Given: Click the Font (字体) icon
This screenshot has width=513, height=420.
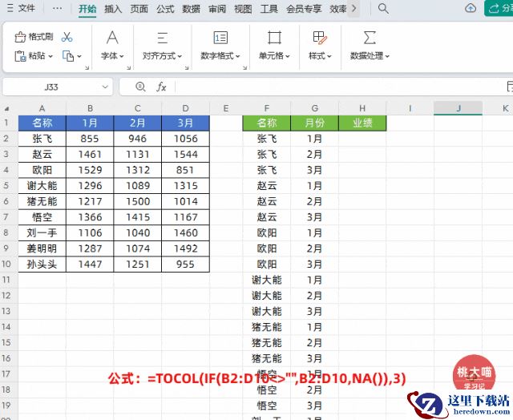Looking at the screenshot, I should (112, 38).
